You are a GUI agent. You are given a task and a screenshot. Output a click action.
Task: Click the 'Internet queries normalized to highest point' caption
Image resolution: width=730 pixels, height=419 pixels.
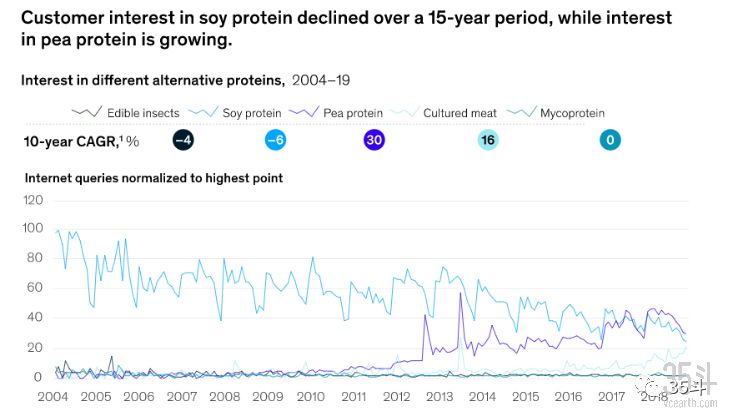[x=153, y=178]
